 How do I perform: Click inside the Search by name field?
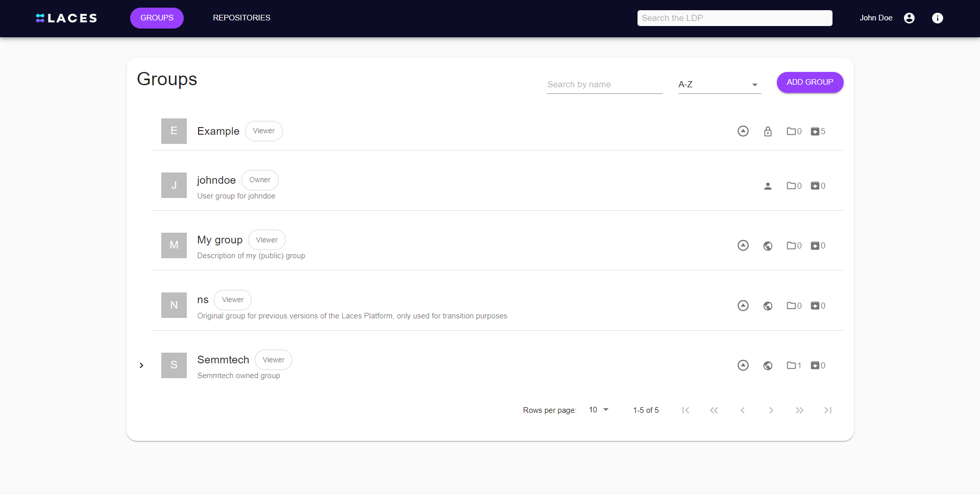click(x=604, y=84)
